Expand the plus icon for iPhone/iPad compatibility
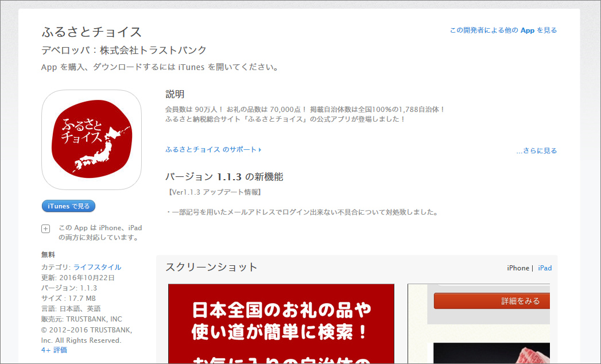601x364 pixels. click(45, 229)
